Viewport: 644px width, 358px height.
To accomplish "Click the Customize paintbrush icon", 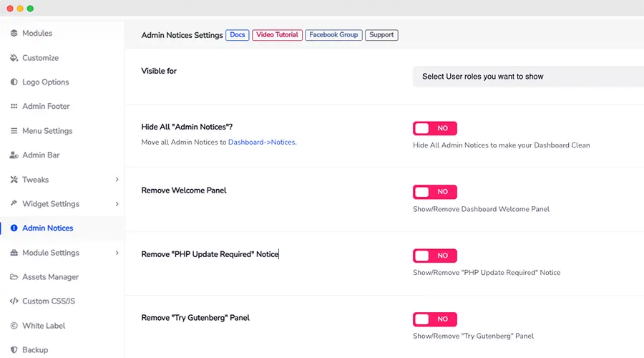I will [14, 58].
